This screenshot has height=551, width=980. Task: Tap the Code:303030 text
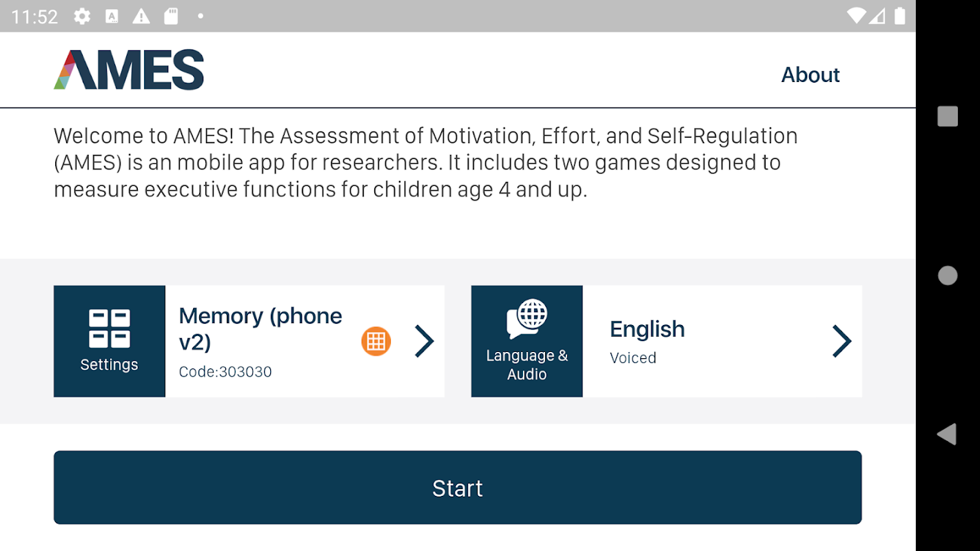pos(225,372)
